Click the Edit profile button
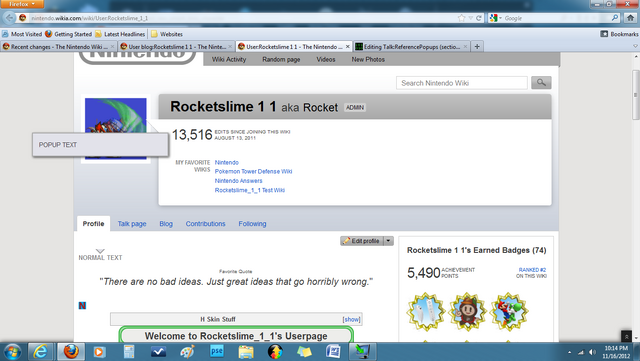This screenshot has height=361, width=640. pyautogui.click(x=362, y=241)
